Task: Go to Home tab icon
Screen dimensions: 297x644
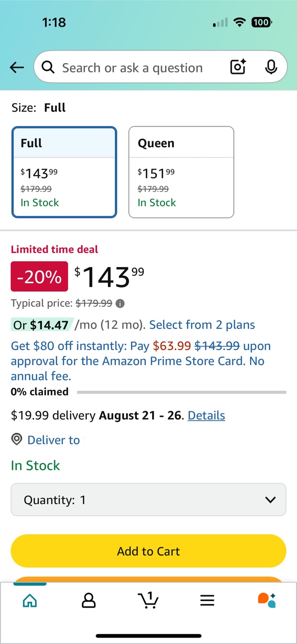Action: [30, 601]
